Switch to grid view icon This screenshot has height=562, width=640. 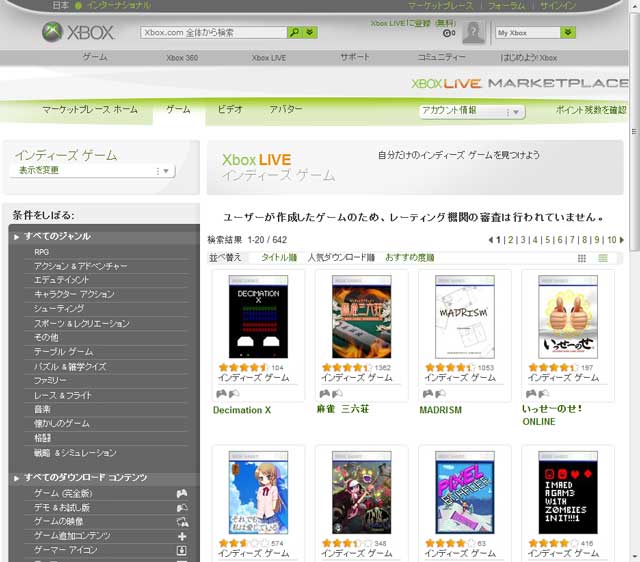582,258
